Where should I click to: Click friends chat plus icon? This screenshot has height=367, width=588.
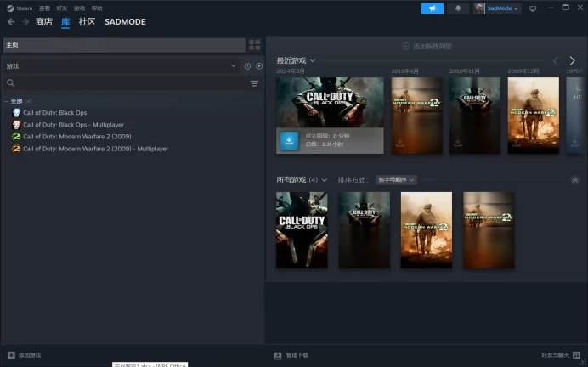pyautogui.click(x=577, y=355)
